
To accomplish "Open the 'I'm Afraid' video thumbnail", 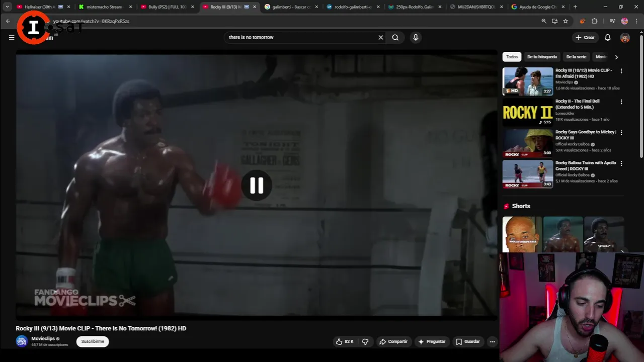I will pos(528,81).
